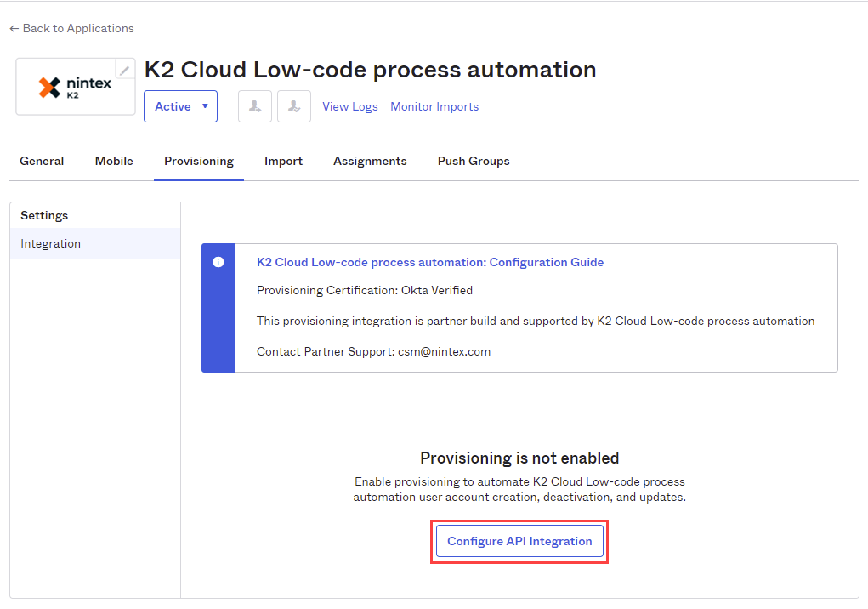Click Back to Applications link

pyautogui.click(x=71, y=28)
